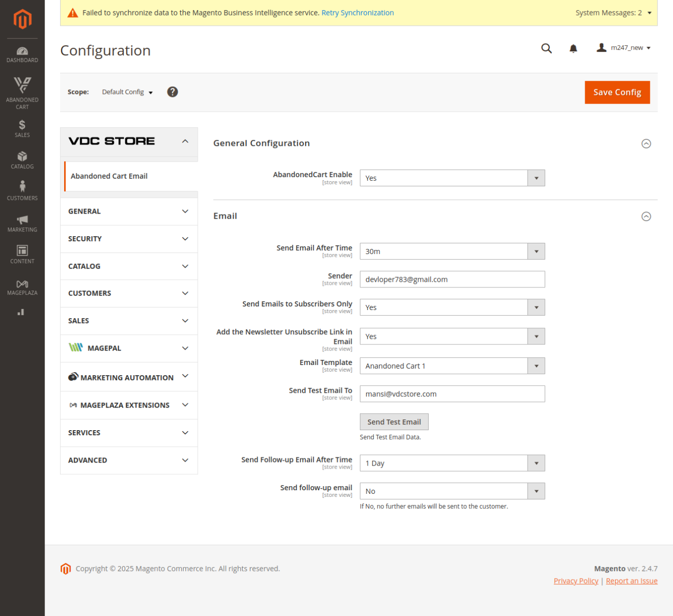Click the Send Test Email button

coord(394,422)
